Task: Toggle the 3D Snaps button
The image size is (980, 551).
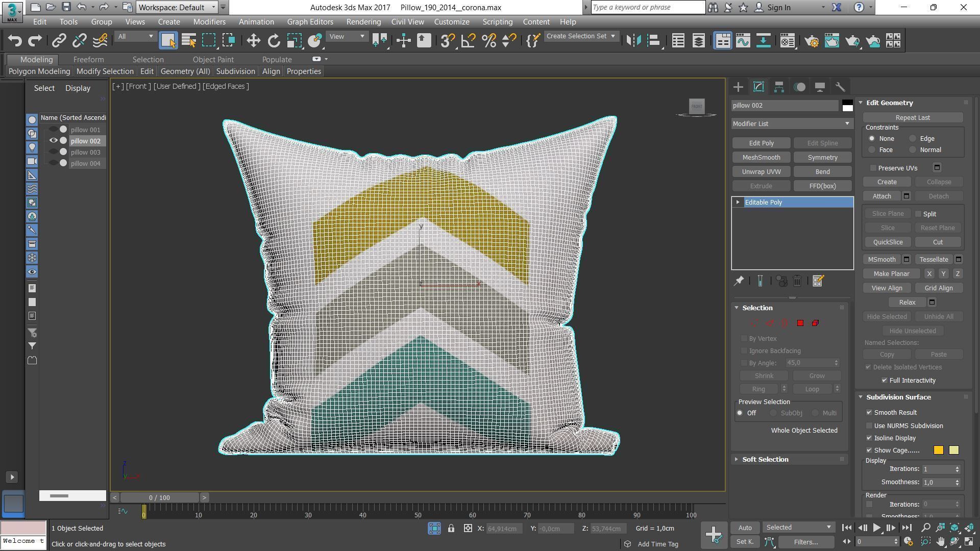Action: tap(448, 41)
